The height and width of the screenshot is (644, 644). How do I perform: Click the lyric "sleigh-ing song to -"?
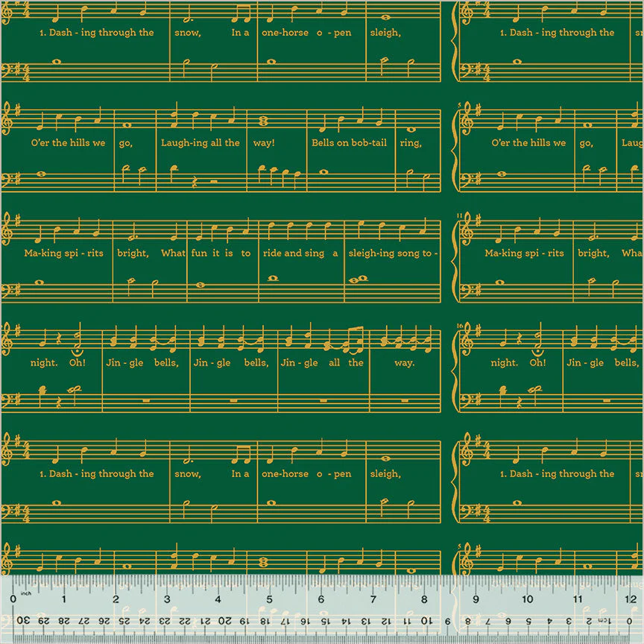[x=393, y=253]
